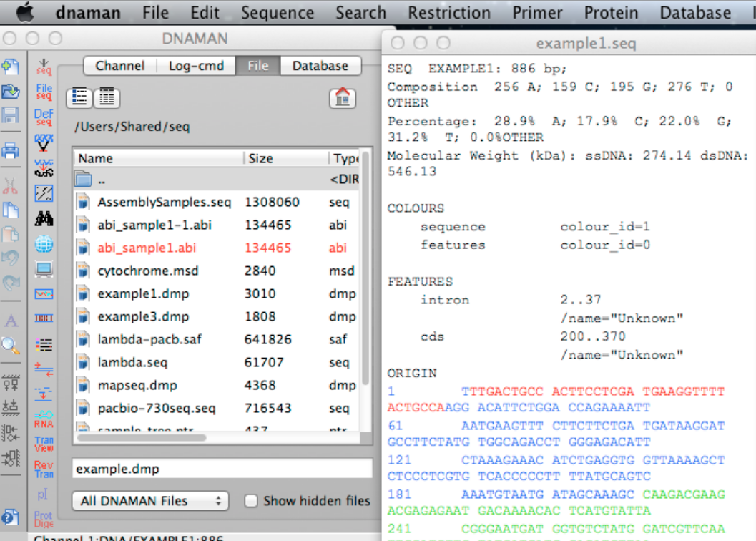
Task: Switch to the Channel tab
Action: coord(120,66)
